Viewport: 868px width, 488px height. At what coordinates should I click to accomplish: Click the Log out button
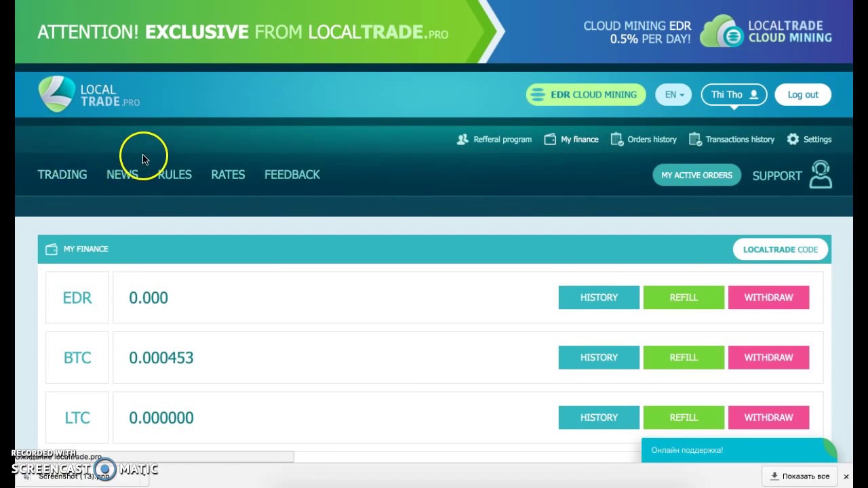[x=803, y=95]
